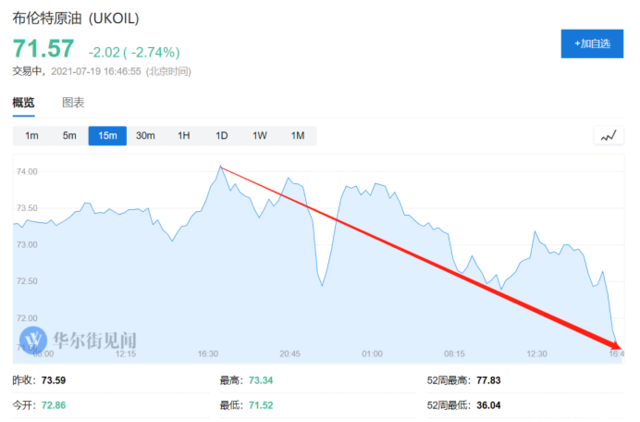Click the 最低 value 71.52

[x=261, y=405]
